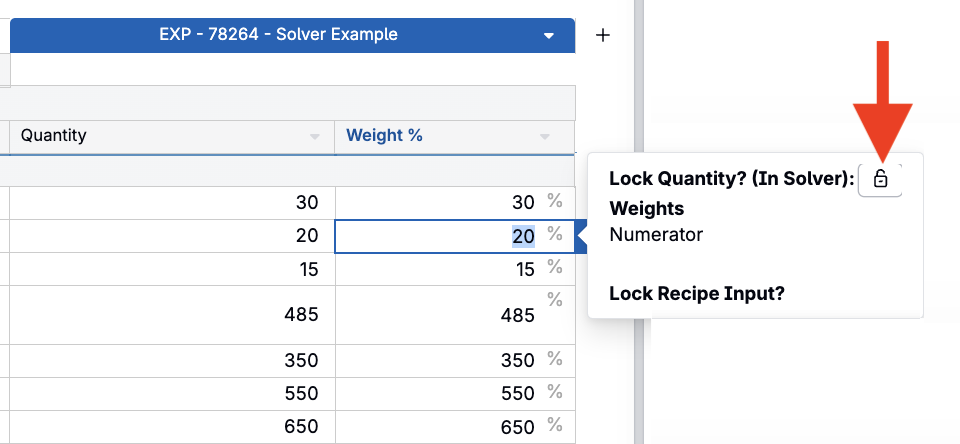Select the Quantity cell showing 485
960x444 pixels.
pos(172,315)
